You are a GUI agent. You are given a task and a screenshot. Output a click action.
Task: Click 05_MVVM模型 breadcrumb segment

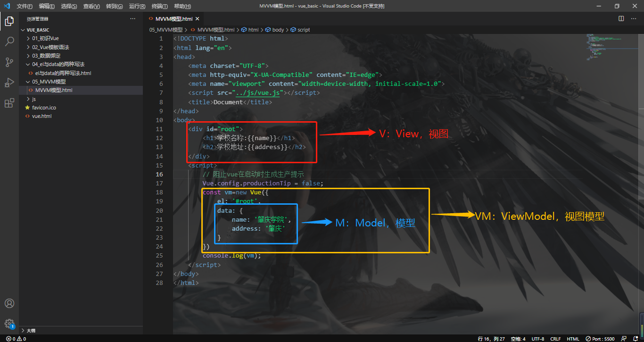click(165, 30)
